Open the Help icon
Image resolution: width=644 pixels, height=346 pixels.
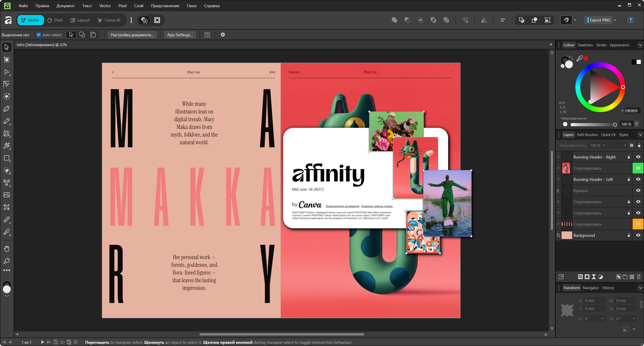pyautogui.click(x=631, y=20)
